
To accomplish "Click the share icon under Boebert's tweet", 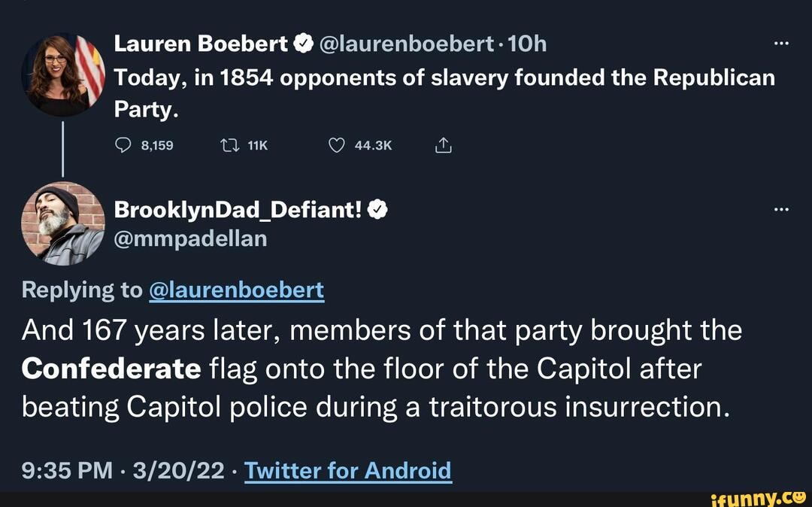I will pyautogui.click(x=444, y=145).
